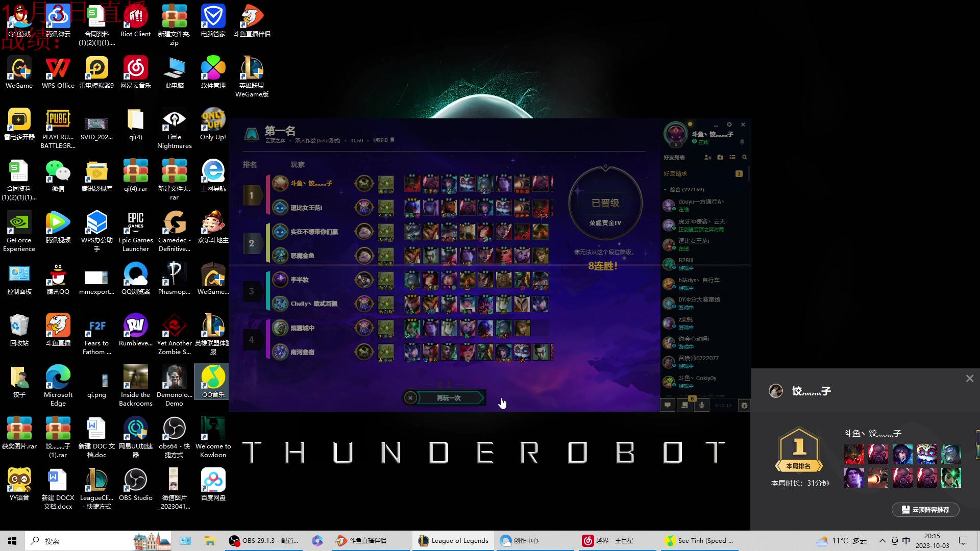
Task: Toggle the notification bell in League client
Action: click(x=742, y=142)
